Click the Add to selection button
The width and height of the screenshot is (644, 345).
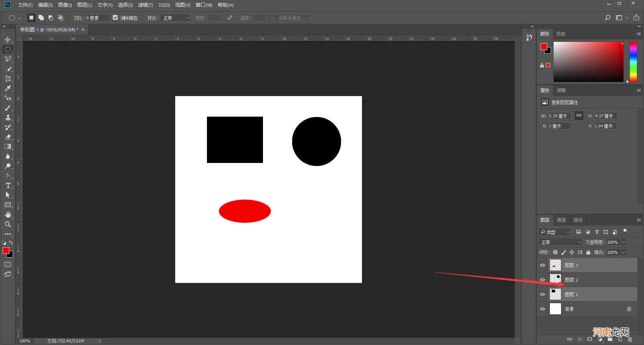(41, 18)
